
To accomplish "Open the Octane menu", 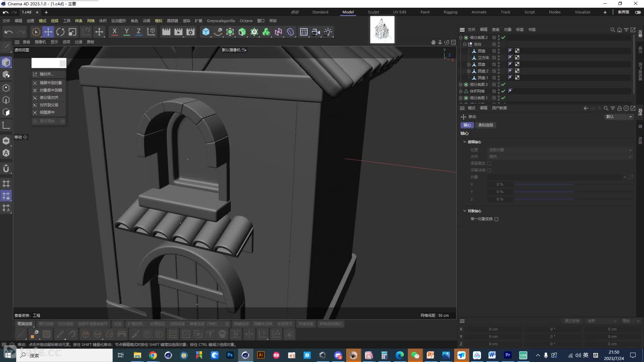I will (x=246, y=21).
